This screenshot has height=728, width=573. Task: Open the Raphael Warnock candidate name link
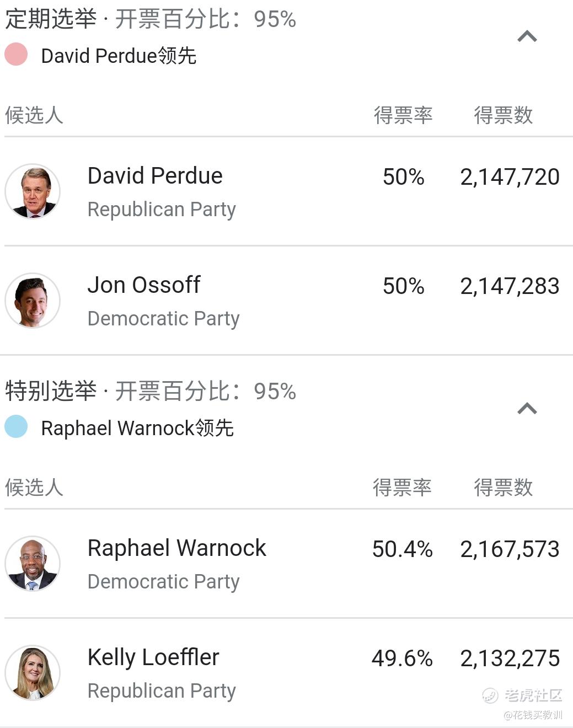pos(176,548)
